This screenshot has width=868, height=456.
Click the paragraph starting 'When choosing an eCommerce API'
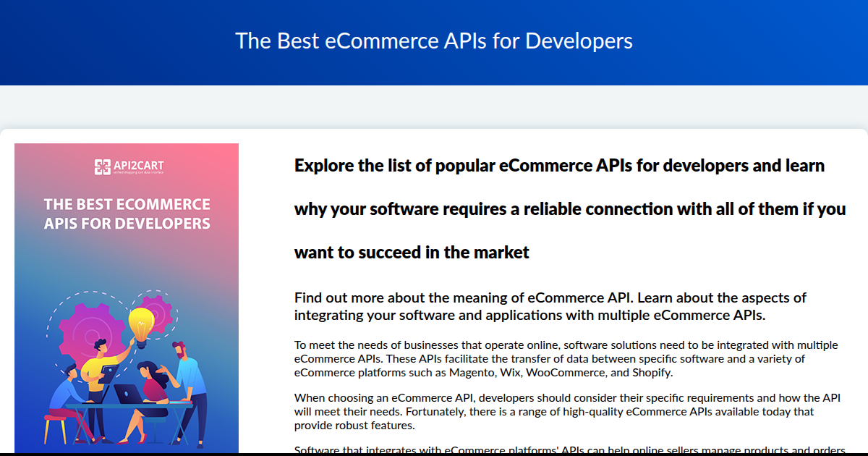coord(567,411)
